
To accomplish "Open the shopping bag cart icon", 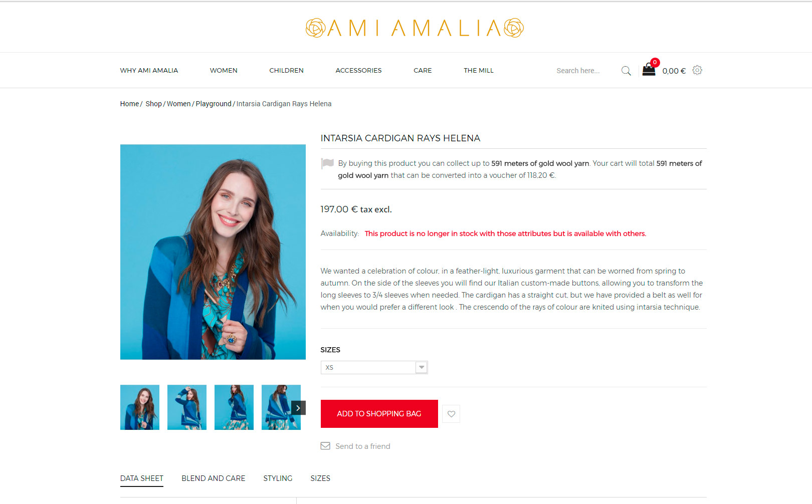I will pos(649,70).
